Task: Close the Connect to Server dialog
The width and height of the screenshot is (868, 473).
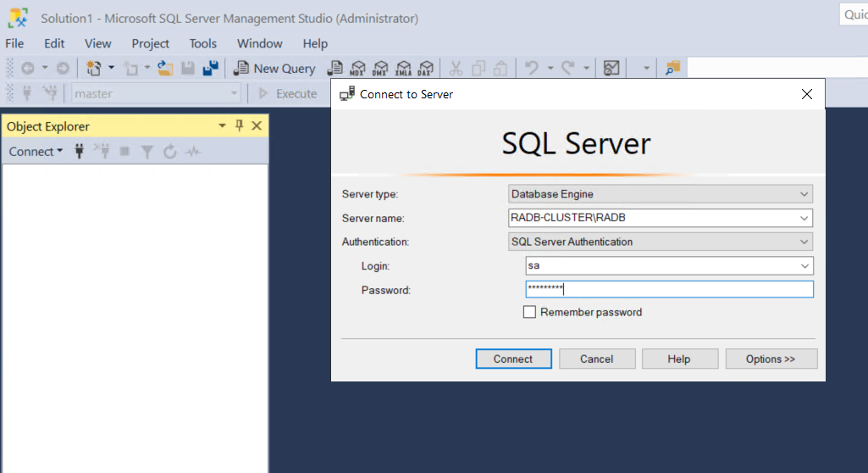Action: (x=806, y=94)
